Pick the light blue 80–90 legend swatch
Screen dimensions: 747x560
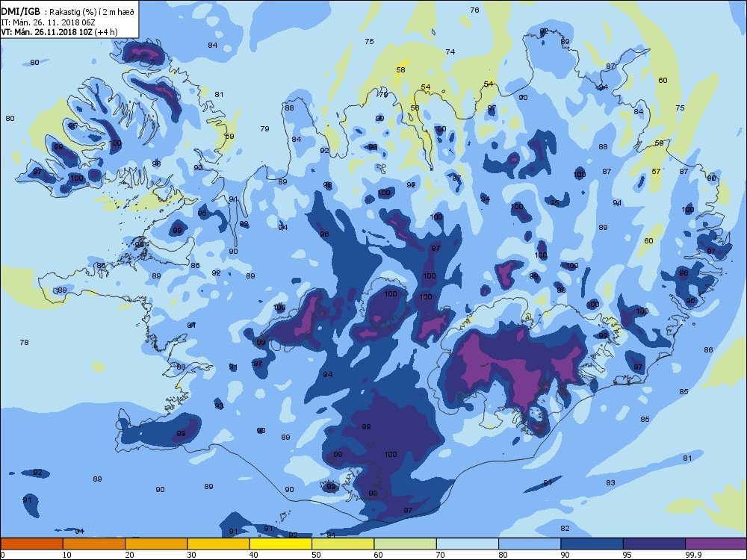tap(530, 544)
